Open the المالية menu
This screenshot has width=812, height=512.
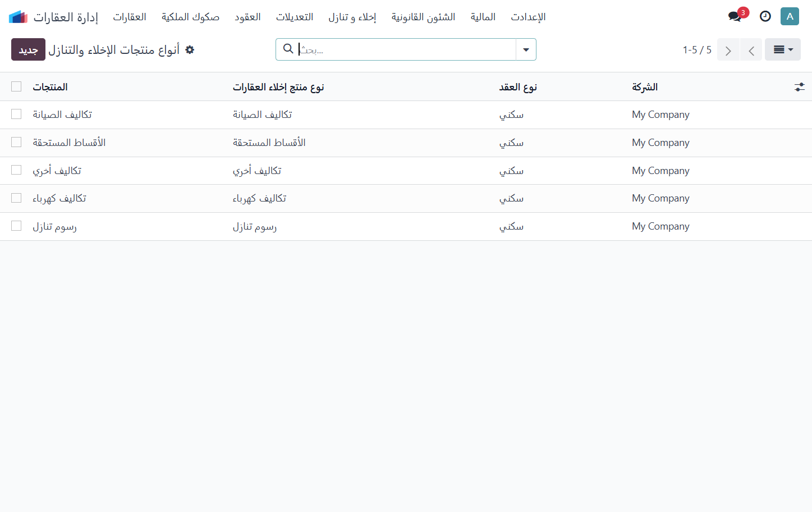click(x=483, y=17)
